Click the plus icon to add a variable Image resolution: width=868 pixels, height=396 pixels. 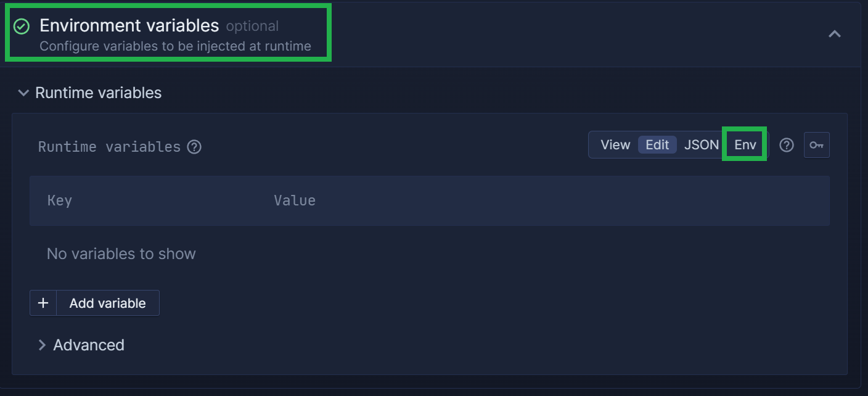click(x=43, y=303)
